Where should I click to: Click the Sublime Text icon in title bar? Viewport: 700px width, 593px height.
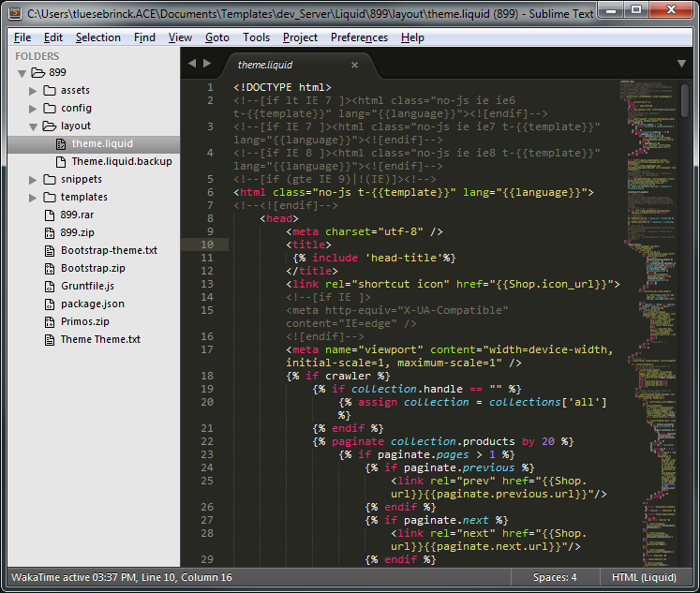(14, 13)
